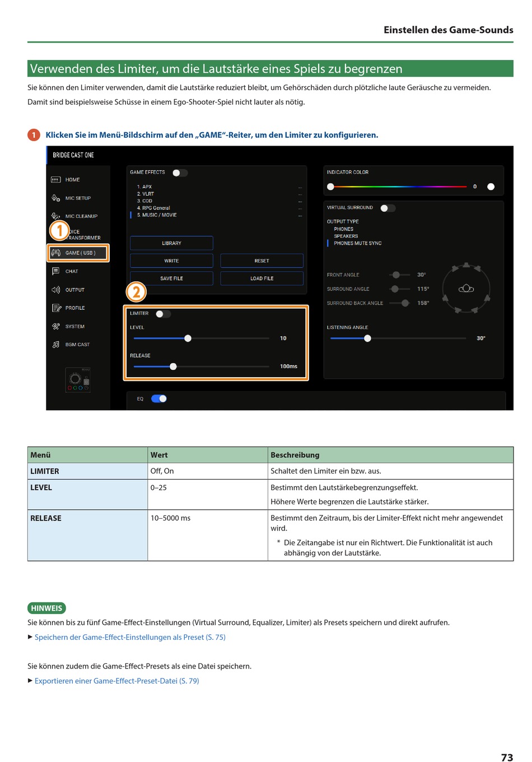Go to the HOME menu item

(x=72, y=180)
